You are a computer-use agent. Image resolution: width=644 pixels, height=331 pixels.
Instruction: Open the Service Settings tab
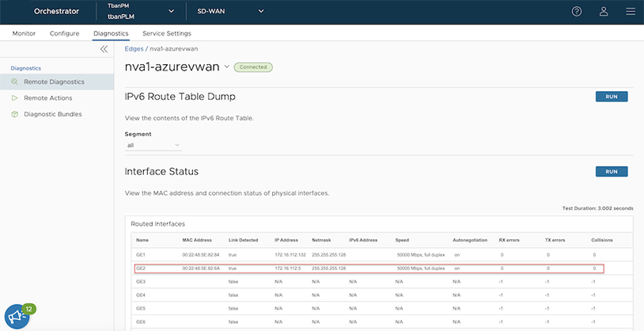click(x=166, y=33)
